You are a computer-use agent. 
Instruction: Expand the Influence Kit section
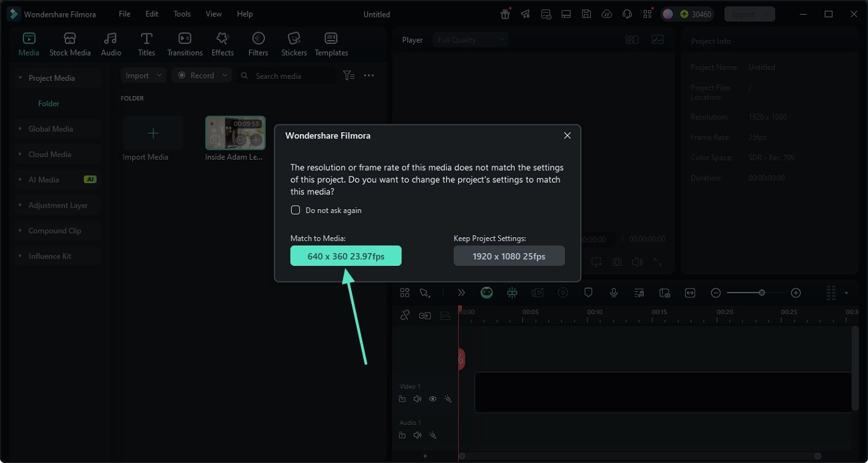pos(58,256)
